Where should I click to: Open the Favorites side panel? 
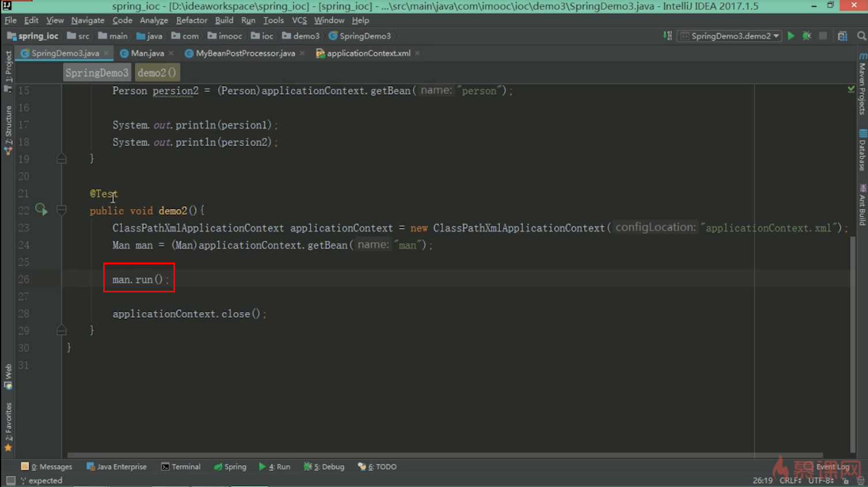click(x=8, y=427)
